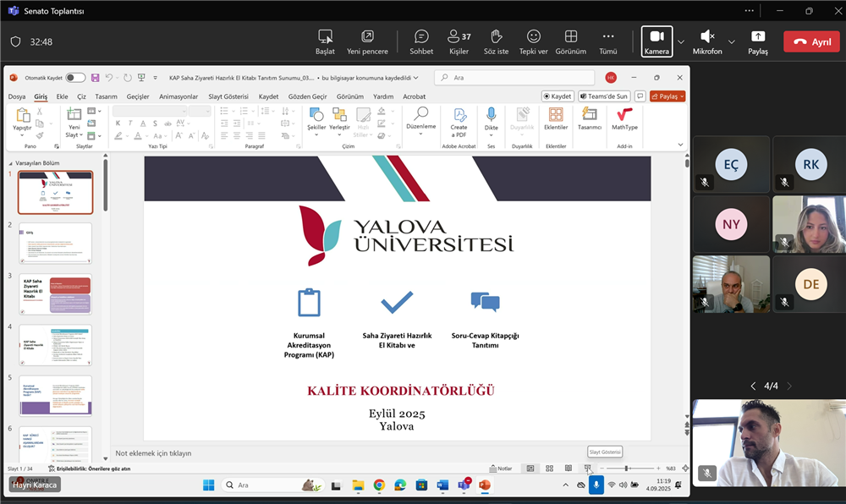The width and height of the screenshot is (846, 504).
Task: Open the Geçişler ribbon tab
Action: [x=138, y=96]
